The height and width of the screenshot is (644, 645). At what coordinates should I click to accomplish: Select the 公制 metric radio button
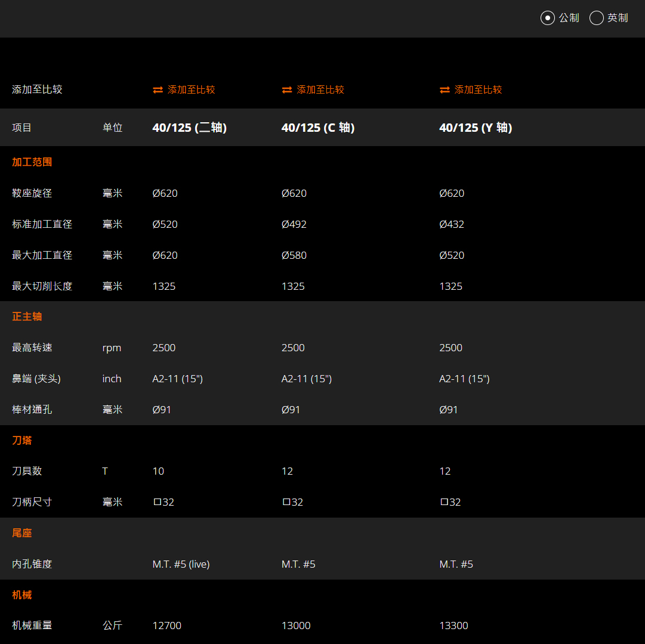tap(547, 18)
